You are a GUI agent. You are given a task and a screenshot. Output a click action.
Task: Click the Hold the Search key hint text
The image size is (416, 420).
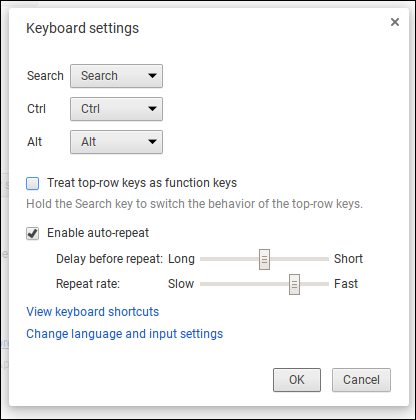coord(194,204)
